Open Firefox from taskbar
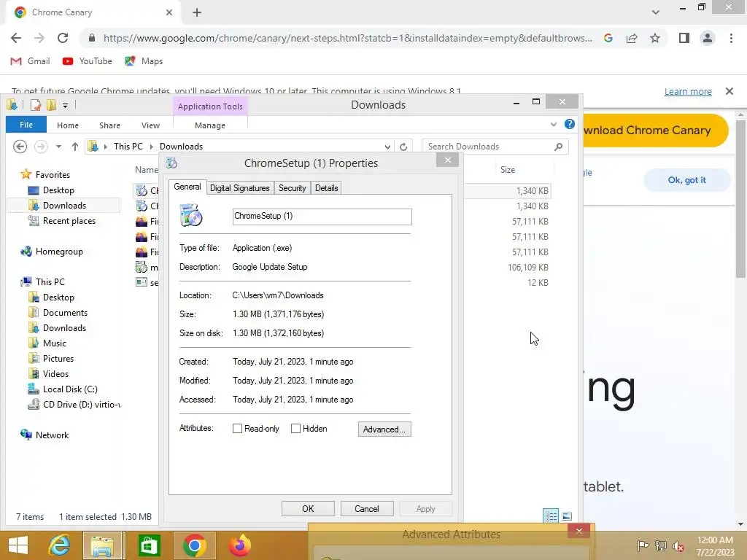The image size is (747, 560). tap(239, 545)
